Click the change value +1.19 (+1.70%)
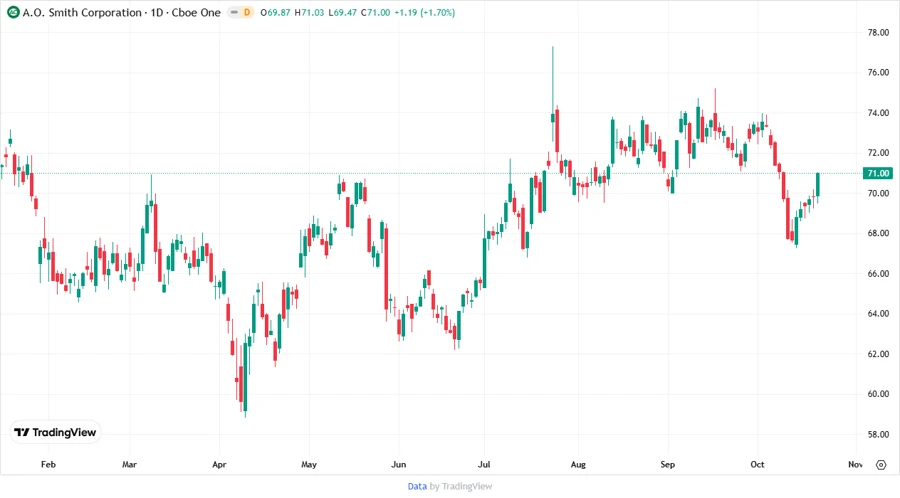Image resolution: width=900 pixels, height=498 pixels. (x=425, y=13)
